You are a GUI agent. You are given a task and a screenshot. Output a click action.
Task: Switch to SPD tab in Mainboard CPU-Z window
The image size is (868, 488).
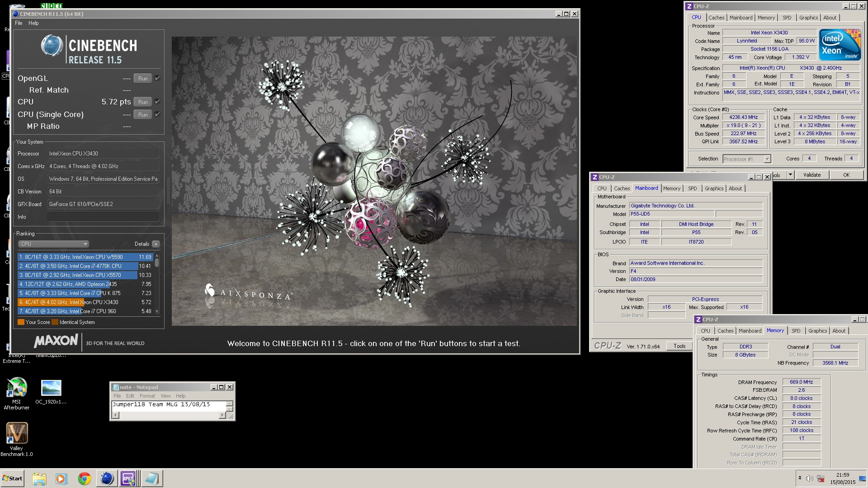pos(692,188)
